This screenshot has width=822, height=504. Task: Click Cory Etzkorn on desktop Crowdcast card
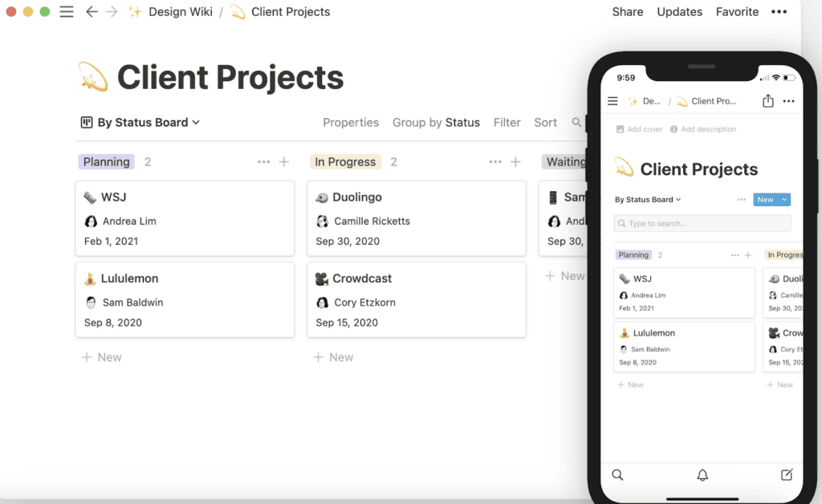click(x=356, y=303)
